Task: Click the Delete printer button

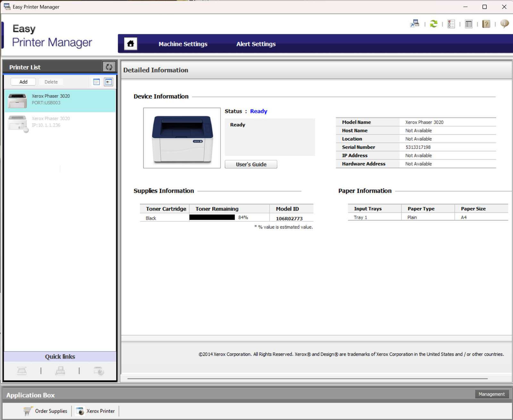Action: (x=51, y=82)
